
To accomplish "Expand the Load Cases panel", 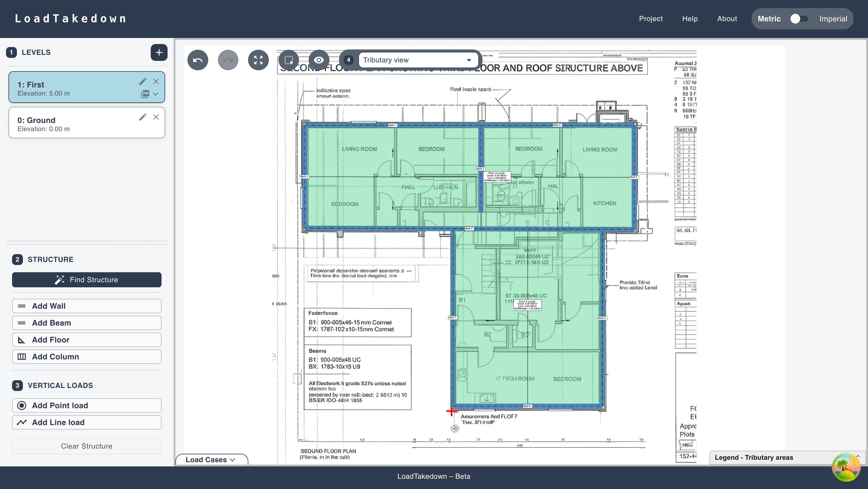I will tap(211, 459).
